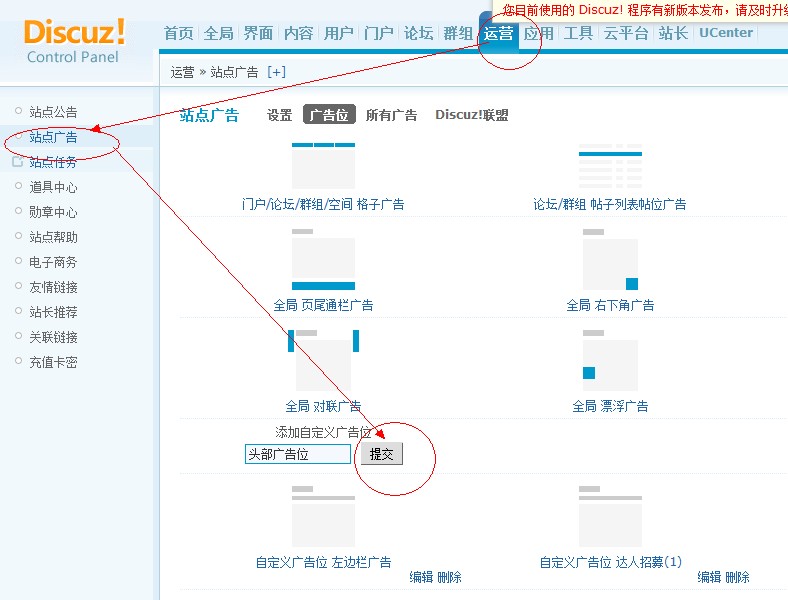This screenshot has width=788, height=600.
Task: Click the 自定义广告位 达人招募(1) link
Action: click(611, 562)
